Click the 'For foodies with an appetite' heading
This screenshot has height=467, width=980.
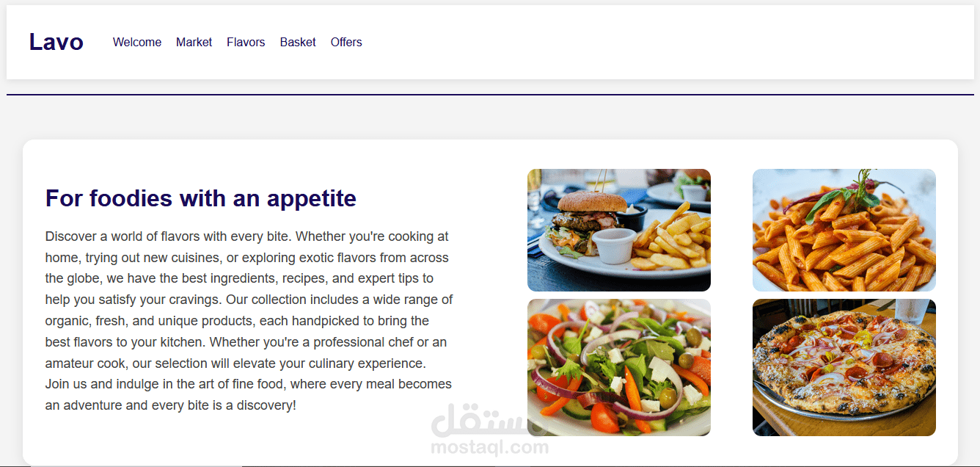201,198
